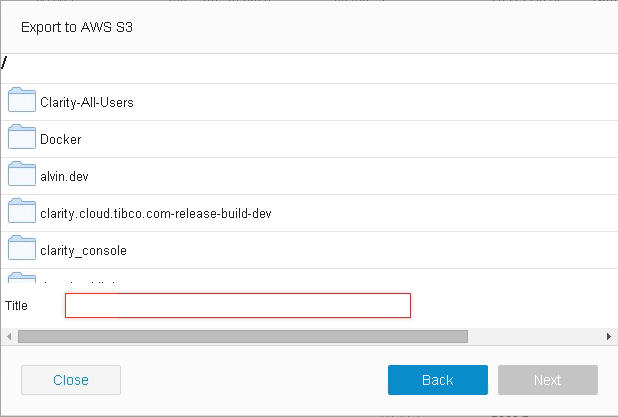Image resolution: width=618 pixels, height=417 pixels.
Task: Click the Close button
Action: click(71, 380)
